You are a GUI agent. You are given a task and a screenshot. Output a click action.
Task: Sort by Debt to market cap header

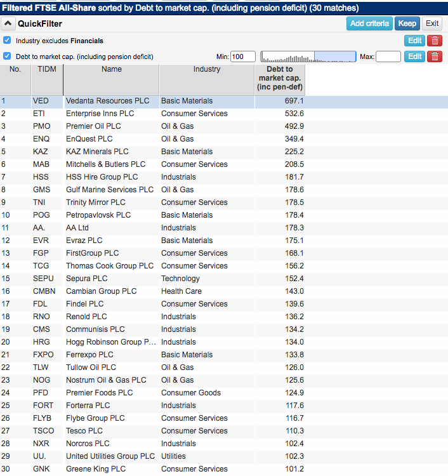tap(280, 80)
